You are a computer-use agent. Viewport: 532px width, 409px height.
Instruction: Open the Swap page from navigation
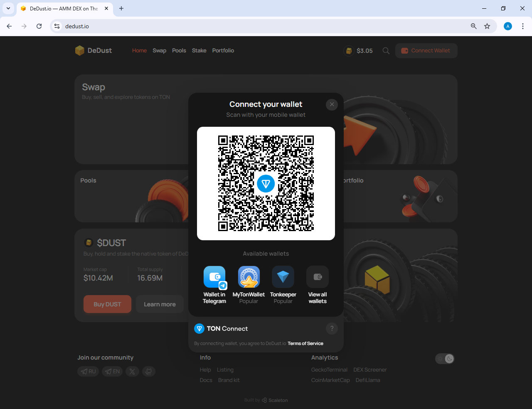[159, 50]
